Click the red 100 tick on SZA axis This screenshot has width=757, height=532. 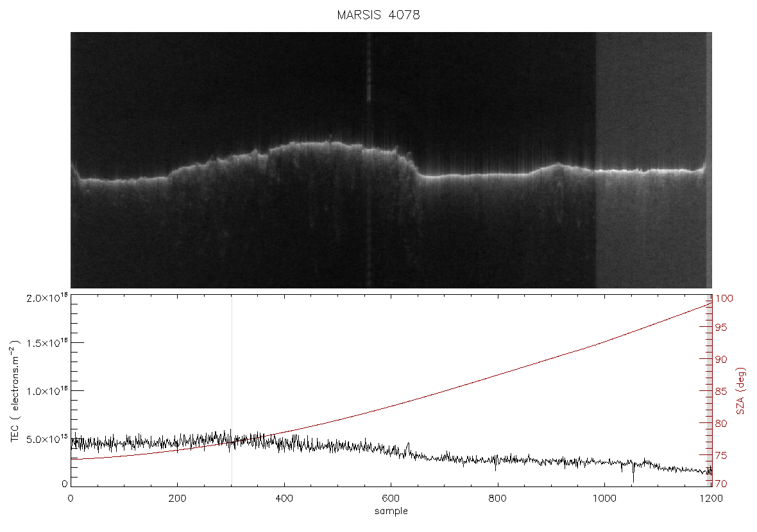pos(724,299)
